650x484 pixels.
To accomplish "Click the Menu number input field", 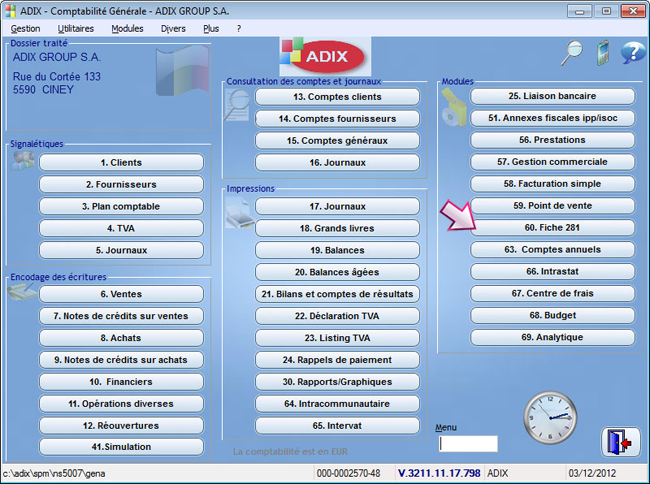I will coord(467,444).
